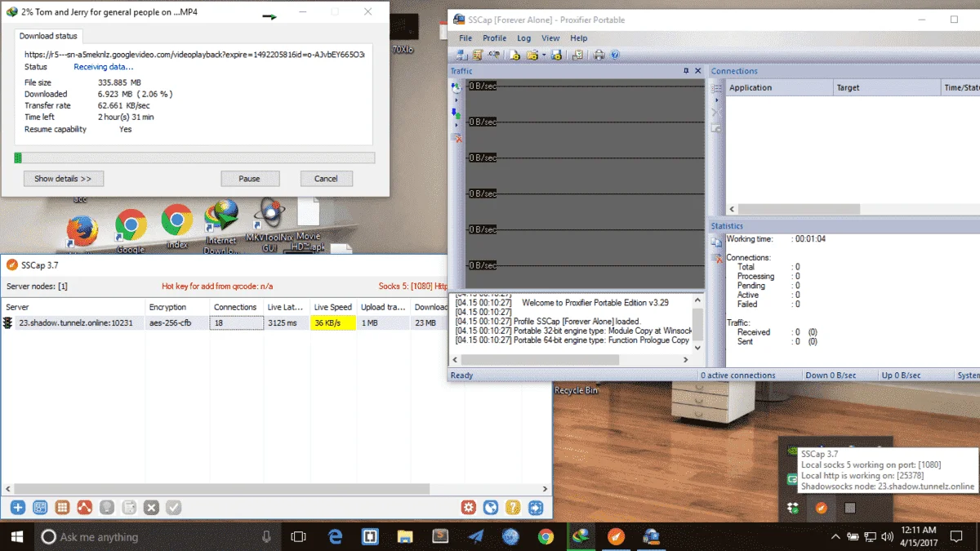980x551 pixels.
Task: Click the red share nodes icon in SSCap
Action: (84, 508)
